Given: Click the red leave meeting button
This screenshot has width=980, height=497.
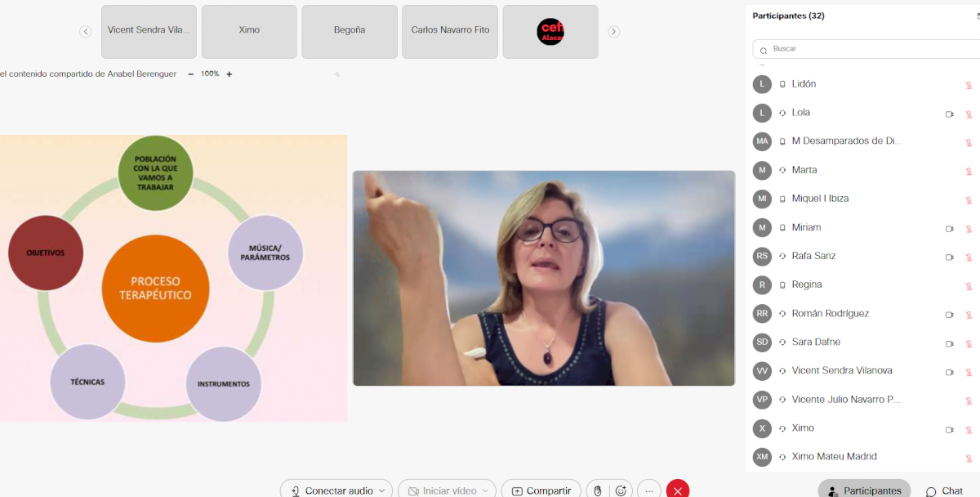Looking at the screenshot, I should [x=678, y=490].
